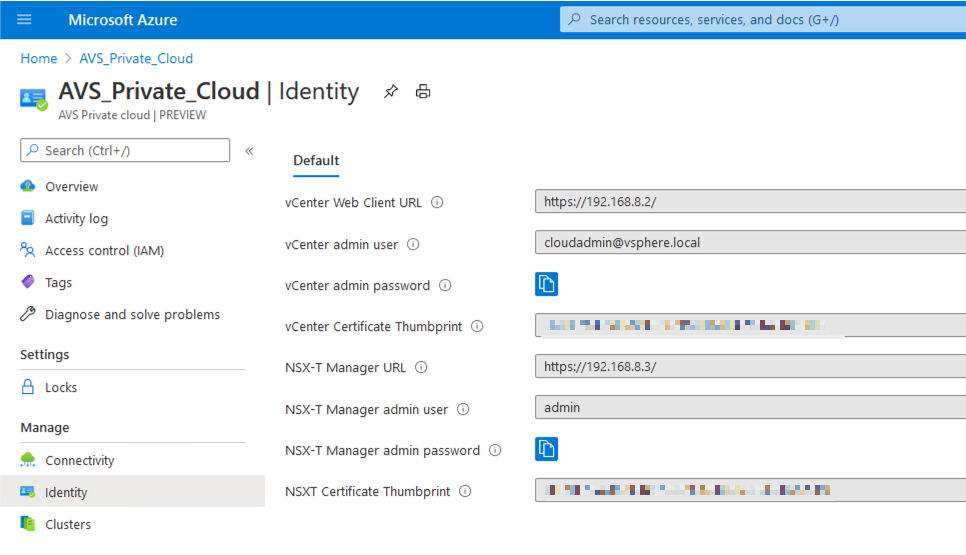Click the 'AVS_Private_Cloud | Identity' page title
The image size is (966, 555).
coord(209,91)
